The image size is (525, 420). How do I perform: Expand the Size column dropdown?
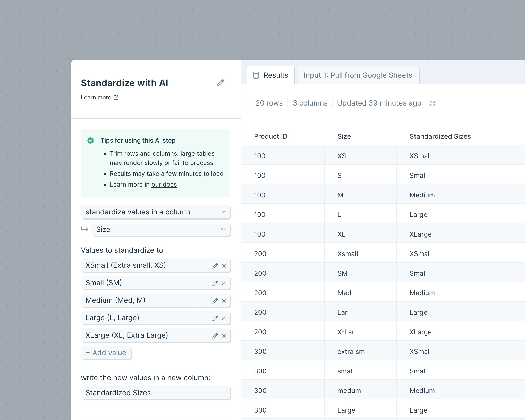pos(161,230)
